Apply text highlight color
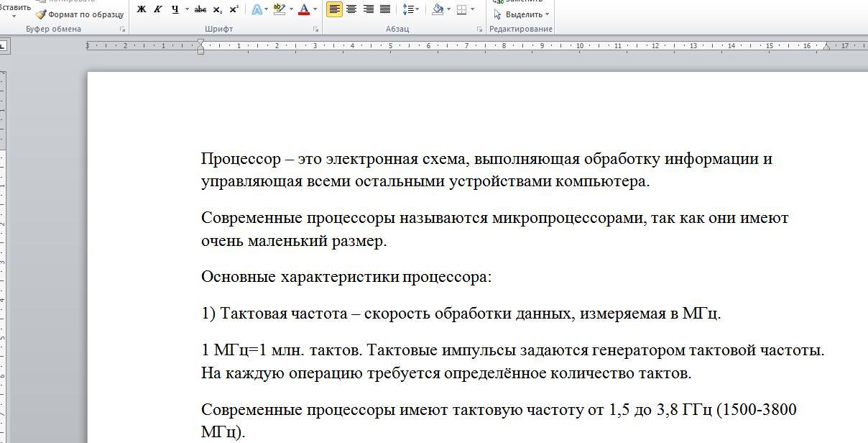Image resolution: width=868 pixels, height=443 pixels. 280,9
